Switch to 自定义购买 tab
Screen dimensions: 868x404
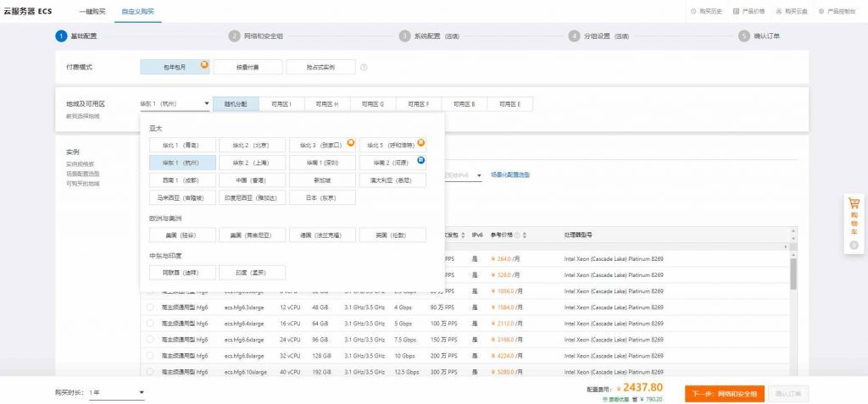coord(138,11)
